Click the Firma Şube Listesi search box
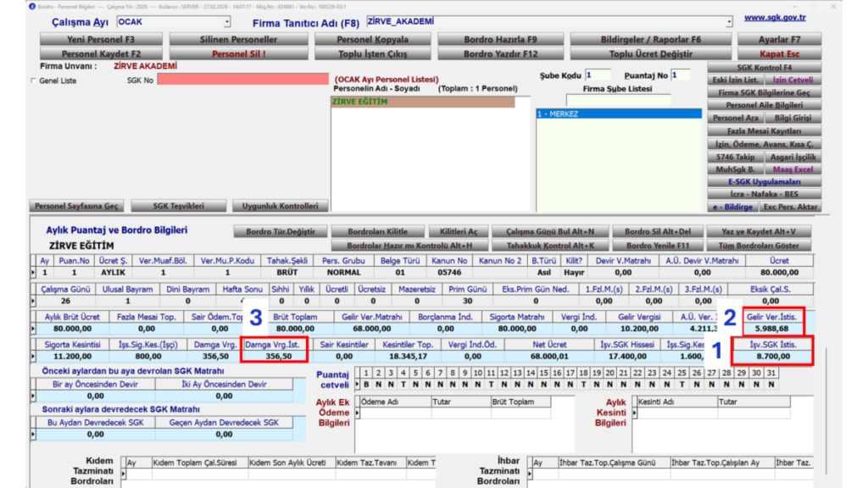The image size is (868, 488). (618, 100)
